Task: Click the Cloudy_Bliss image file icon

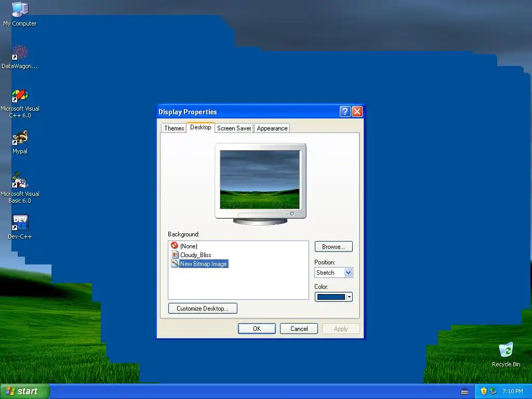Action: pyautogui.click(x=175, y=255)
